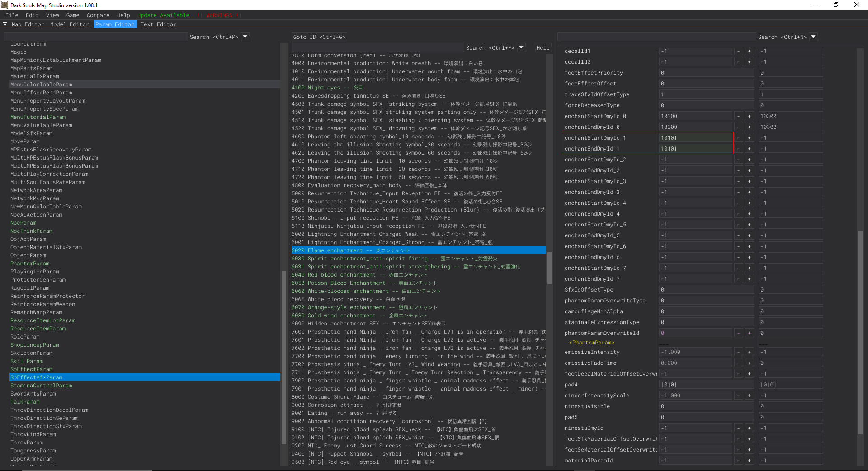Click the Goto ID button
Image resolution: width=868 pixels, height=471 pixels.
point(319,37)
